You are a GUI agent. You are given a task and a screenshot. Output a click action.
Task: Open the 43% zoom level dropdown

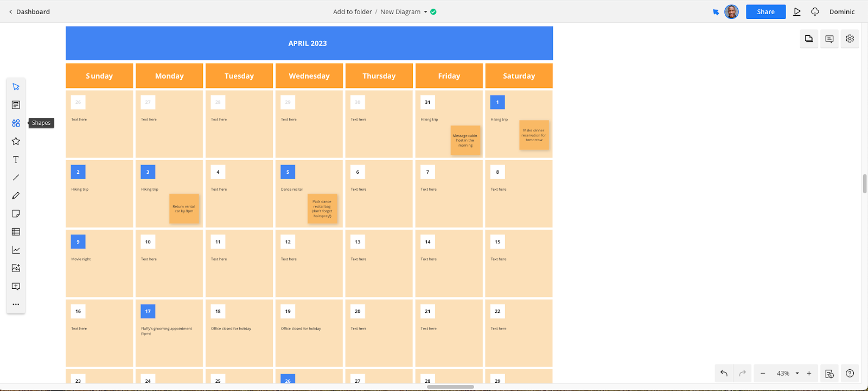(x=788, y=373)
